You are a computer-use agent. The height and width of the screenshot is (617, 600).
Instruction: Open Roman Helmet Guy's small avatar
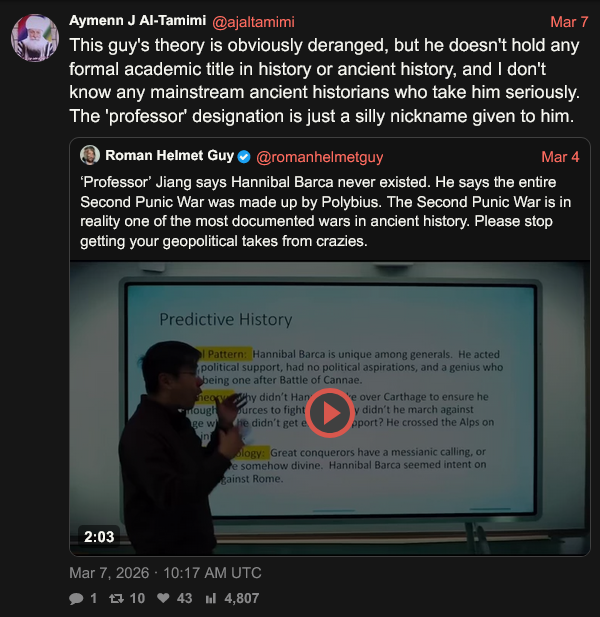pyautogui.click(x=90, y=155)
